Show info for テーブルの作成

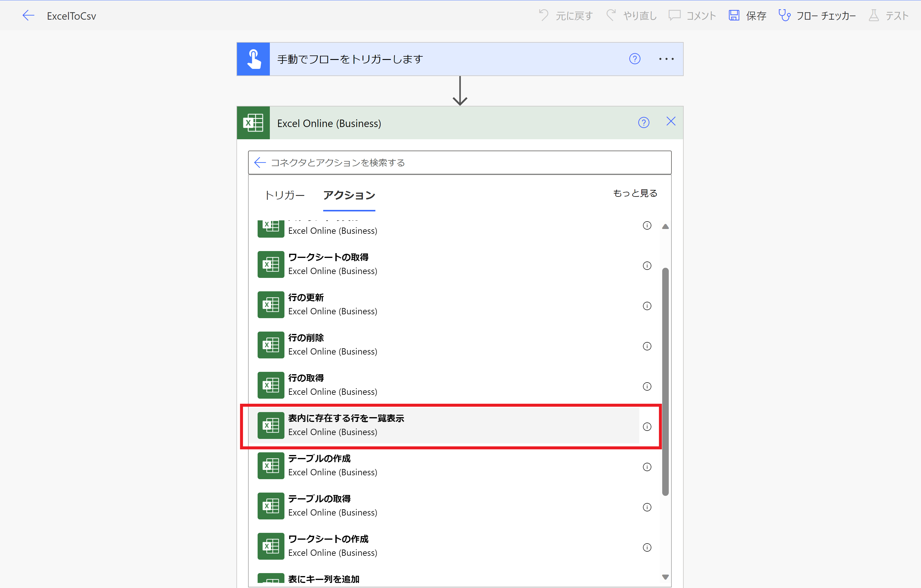(x=647, y=467)
